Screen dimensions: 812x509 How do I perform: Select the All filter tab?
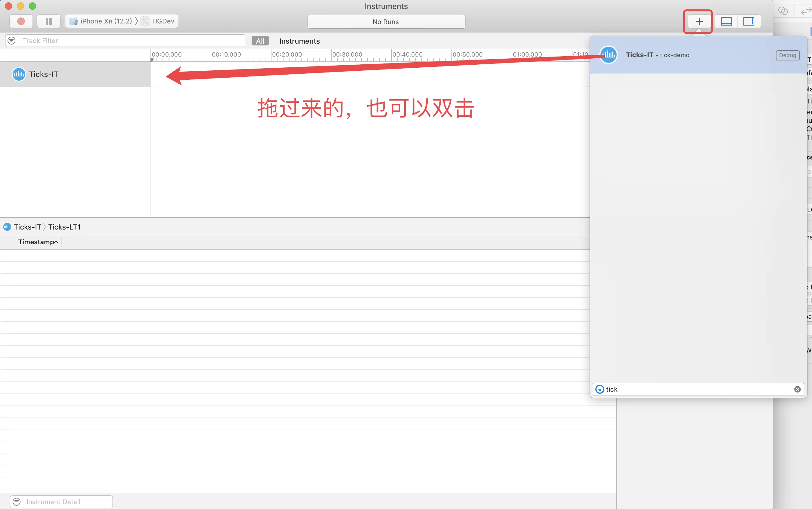click(x=260, y=41)
